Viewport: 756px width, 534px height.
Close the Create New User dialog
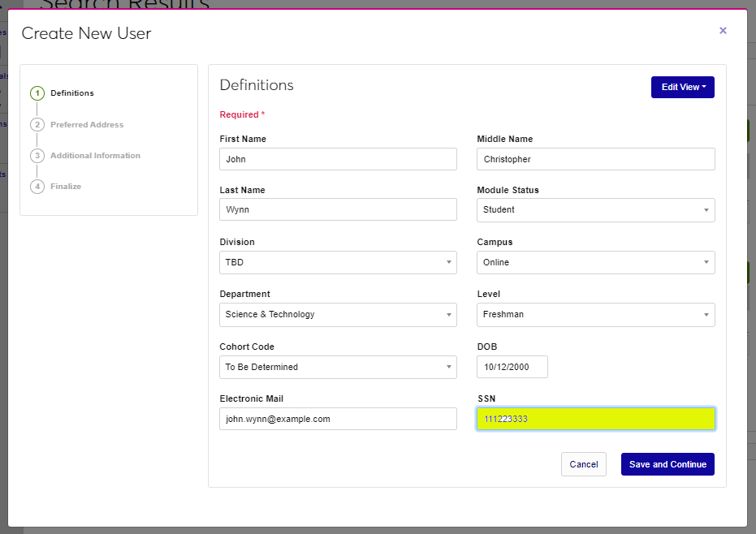(x=723, y=31)
